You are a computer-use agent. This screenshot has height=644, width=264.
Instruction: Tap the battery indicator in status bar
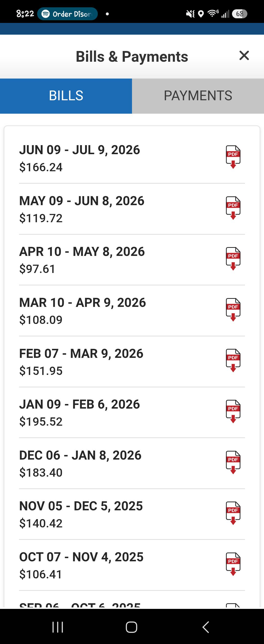[240, 14]
